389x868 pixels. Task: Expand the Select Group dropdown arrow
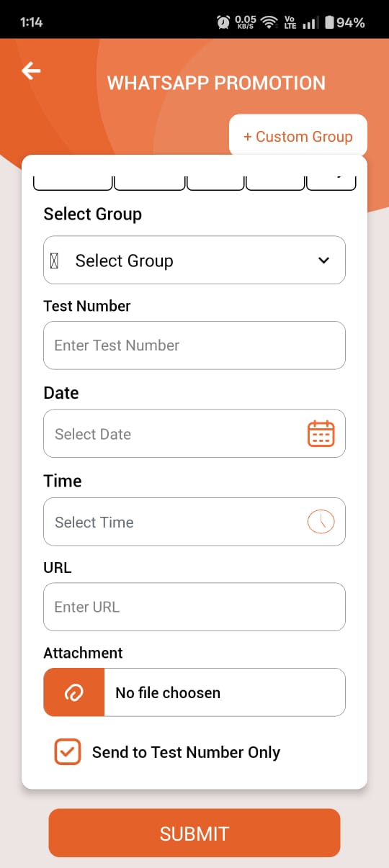(323, 261)
